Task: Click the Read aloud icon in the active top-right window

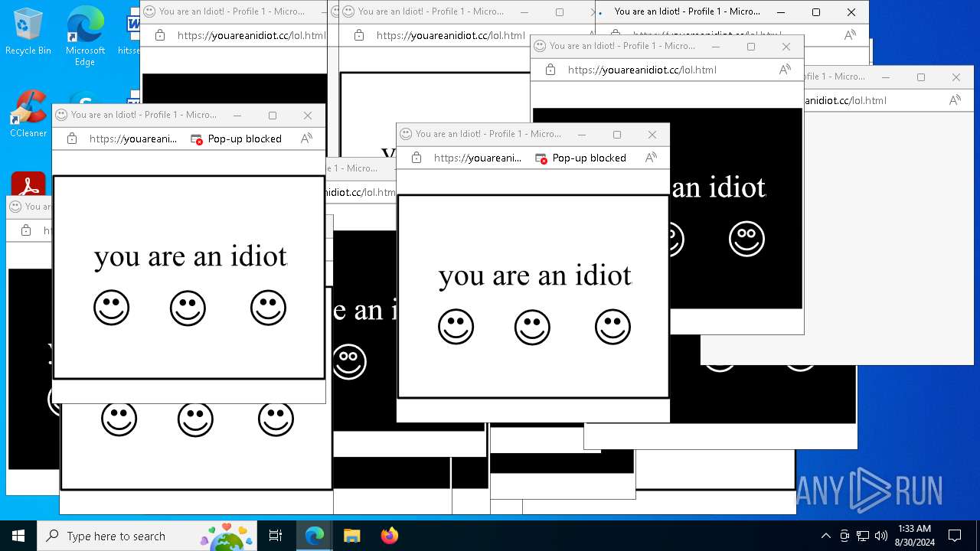Action: pos(850,35)
